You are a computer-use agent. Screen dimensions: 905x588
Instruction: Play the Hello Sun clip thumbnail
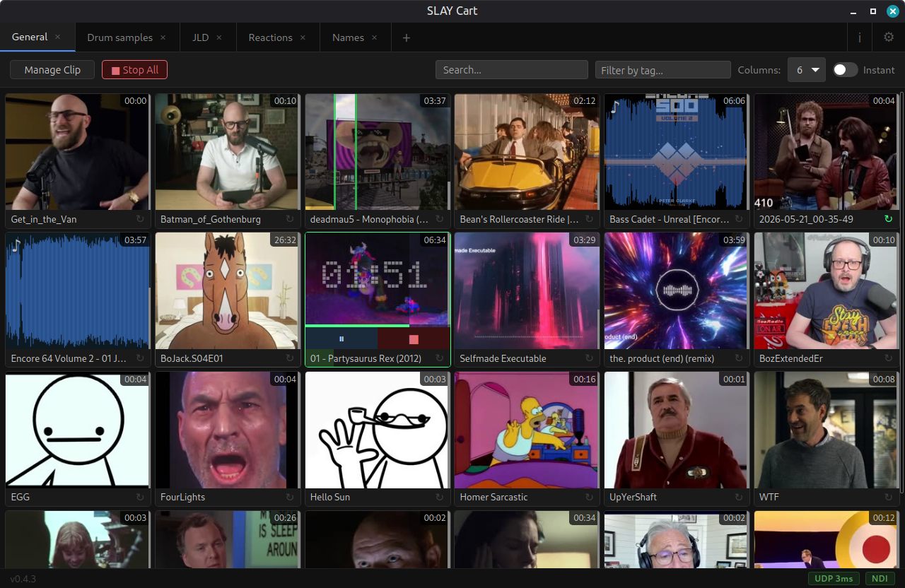coord(377,430)
